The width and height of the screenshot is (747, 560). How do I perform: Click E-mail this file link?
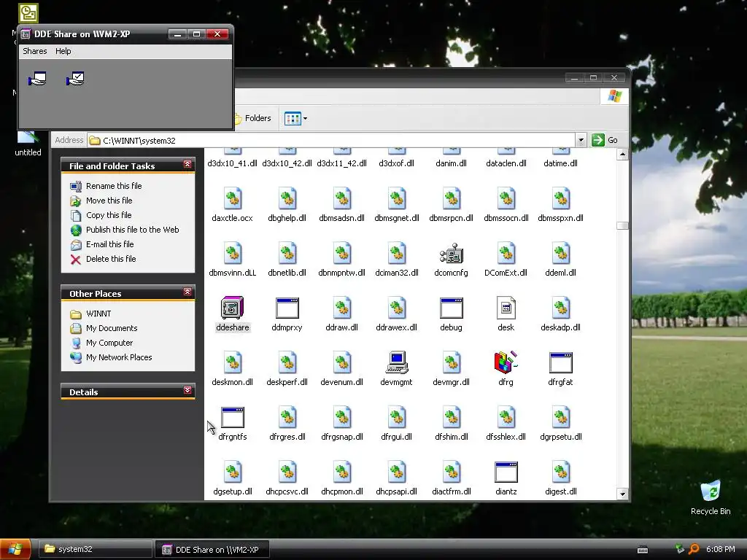(x=109, y=244)
